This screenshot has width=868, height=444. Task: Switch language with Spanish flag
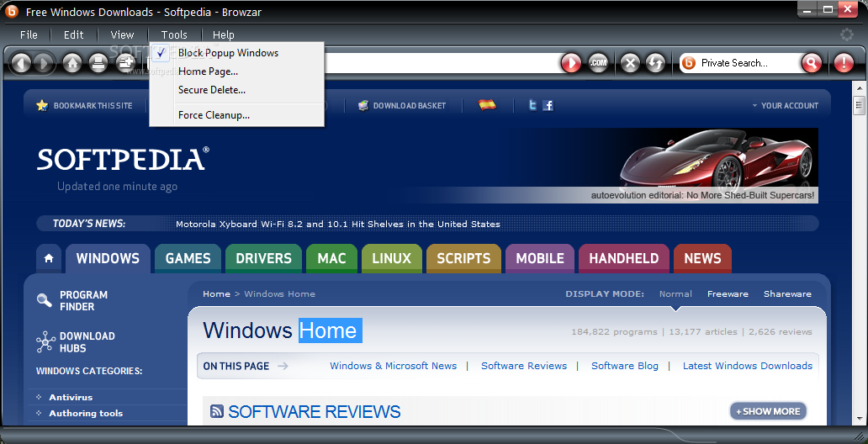click(x=487, y=104)
